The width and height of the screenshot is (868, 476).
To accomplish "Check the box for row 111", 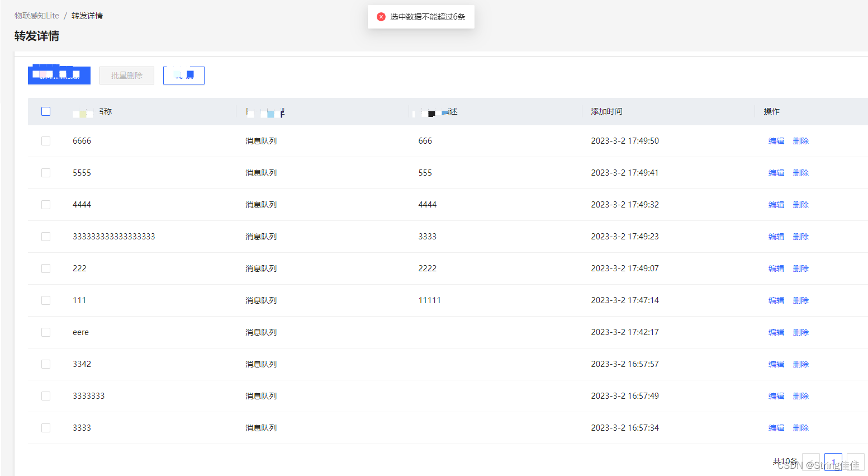I will tap(46, 300).
